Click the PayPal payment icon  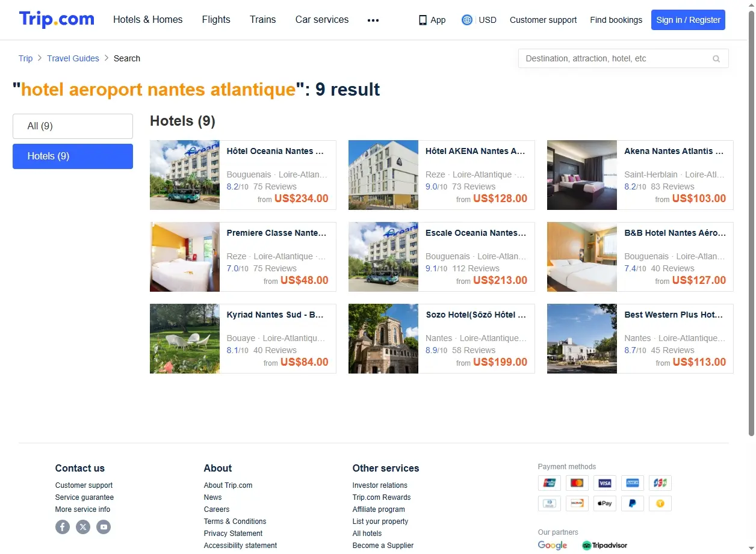point(632,503)
